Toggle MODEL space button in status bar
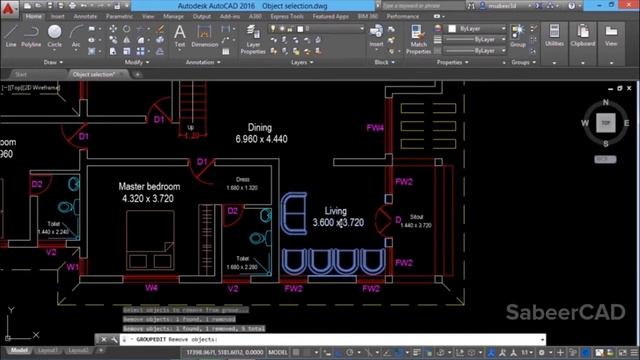The image size is (640, 360). 278,352
